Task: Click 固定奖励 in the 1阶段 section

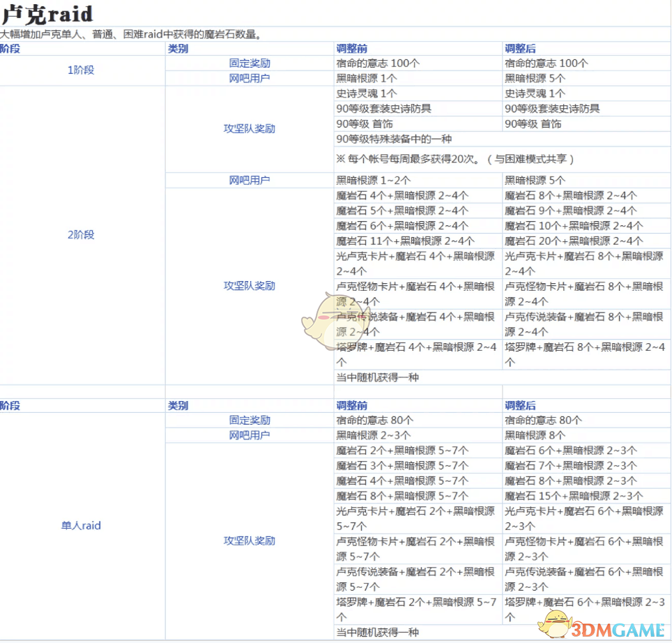Action: coord(250,63)
